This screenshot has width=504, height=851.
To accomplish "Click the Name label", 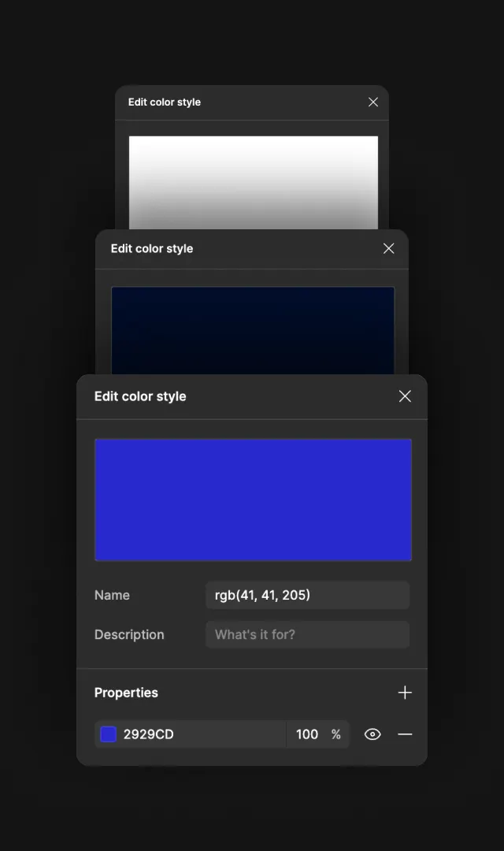I will point(113,595).
